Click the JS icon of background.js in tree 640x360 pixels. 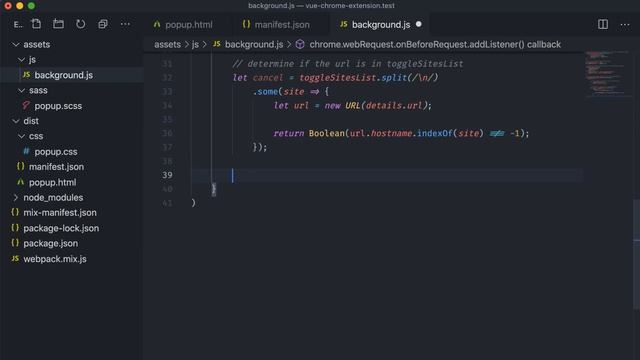tap(27, 75)
